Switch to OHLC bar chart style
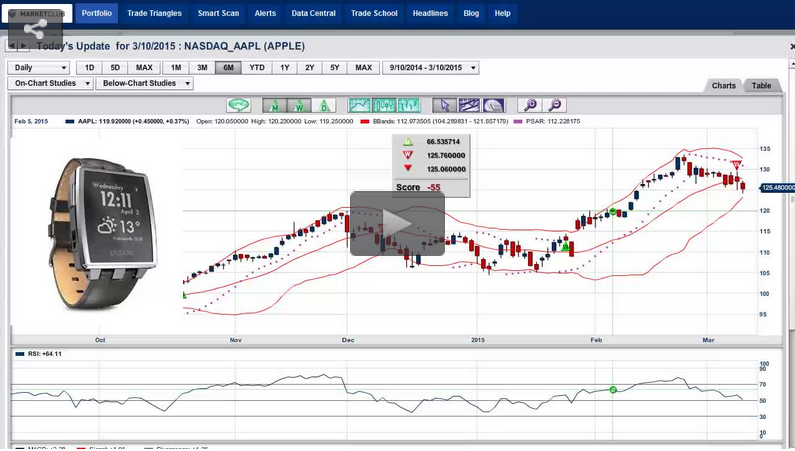Viewport: 795px width, 451px height. (409, 105)
